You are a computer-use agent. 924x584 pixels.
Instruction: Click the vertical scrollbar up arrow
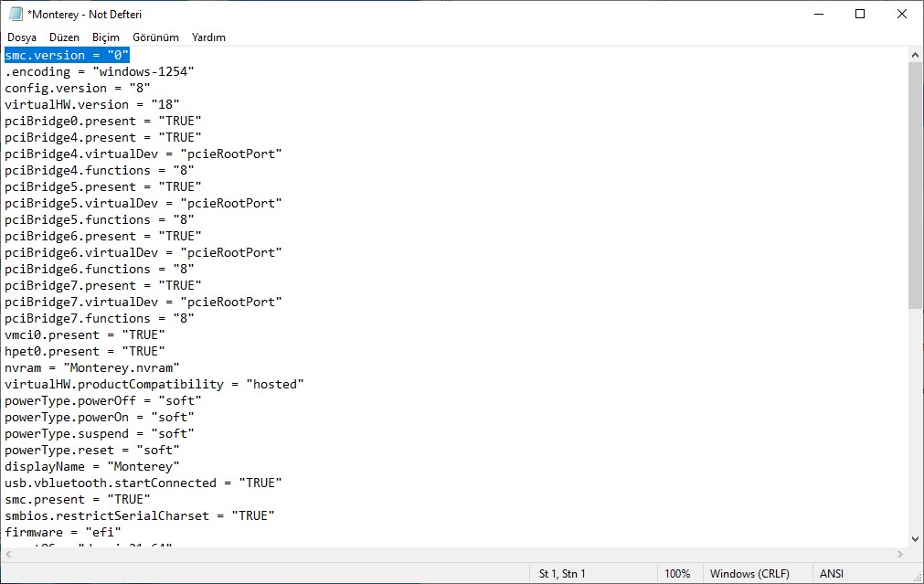coord(915,55)
